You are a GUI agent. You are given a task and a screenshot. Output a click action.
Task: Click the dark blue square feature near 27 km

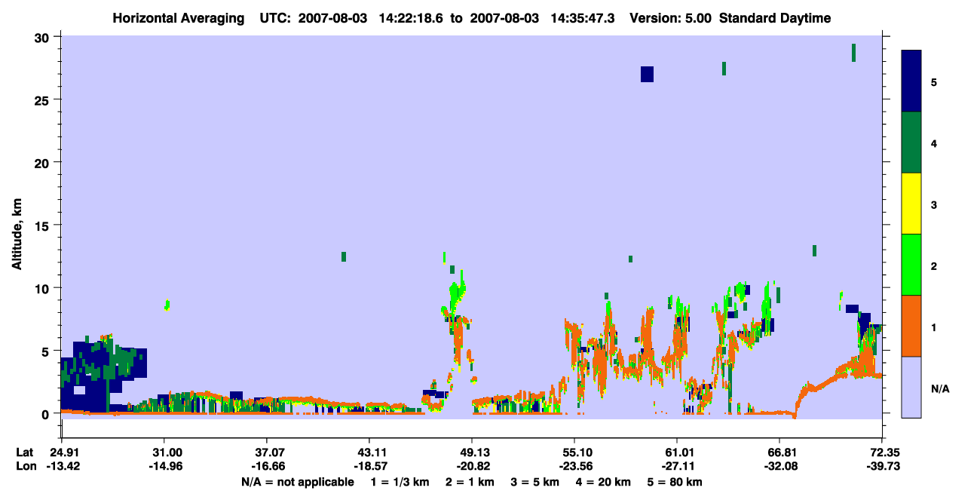pos(647,74)
